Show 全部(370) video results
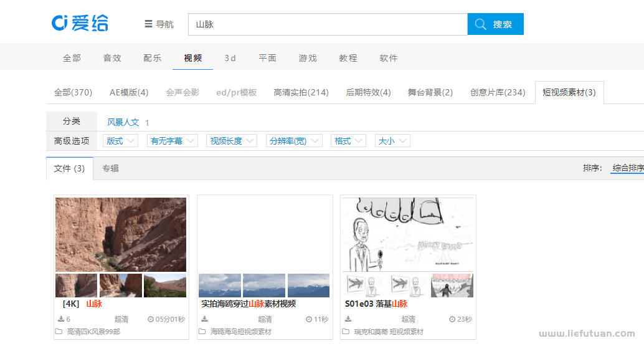This screenshot has height=346, width=644. (x=73, y=92)
